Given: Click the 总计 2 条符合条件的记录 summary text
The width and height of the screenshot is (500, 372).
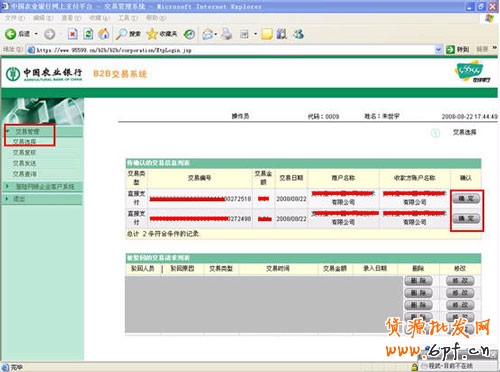Looking at the screenshot, I should point(163,234).
